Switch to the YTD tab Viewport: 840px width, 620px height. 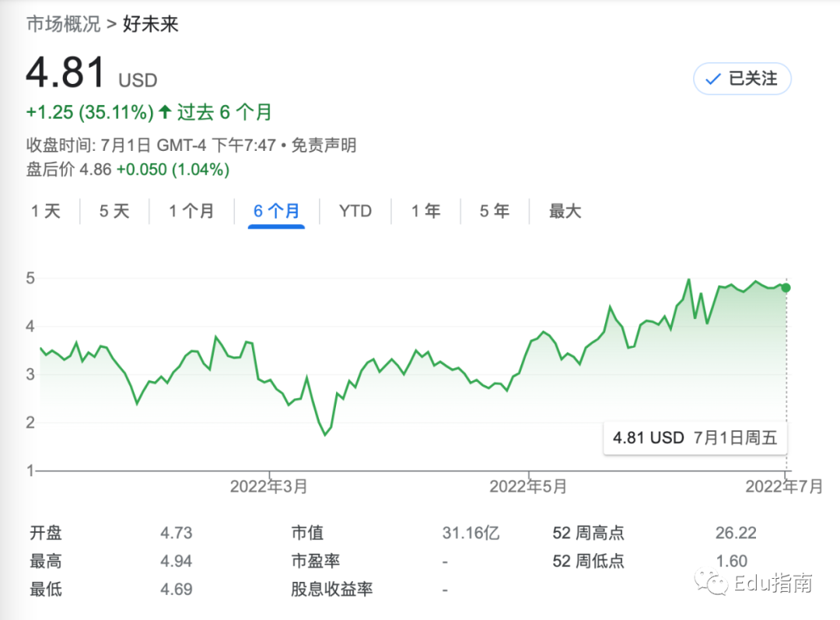point(355,211)
